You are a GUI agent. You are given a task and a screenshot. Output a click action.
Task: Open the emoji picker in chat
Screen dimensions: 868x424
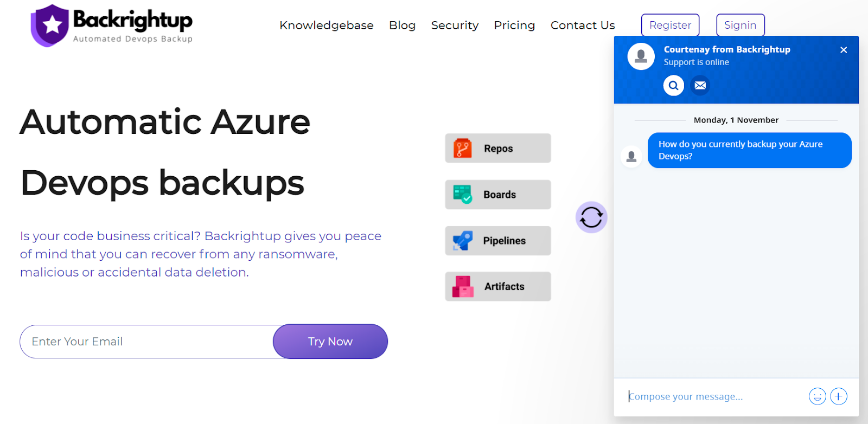[817, 396]
